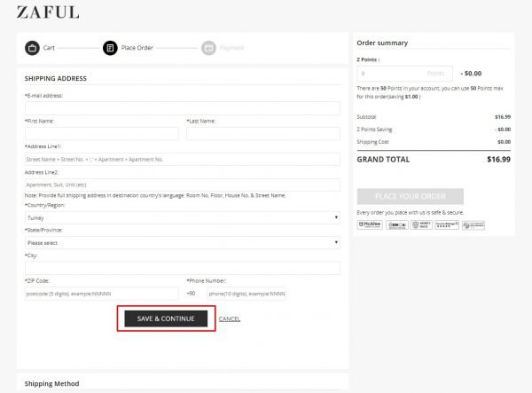Image resolution: width=532 pixels, height=393 pixels.
Task: Focus the Phone Number field
Action: [x=246, y=294]
